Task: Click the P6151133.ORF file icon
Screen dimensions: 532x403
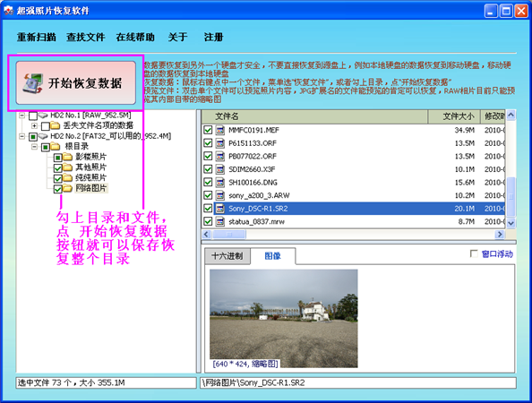Action: pyautogui.click(x=220, y=143)
